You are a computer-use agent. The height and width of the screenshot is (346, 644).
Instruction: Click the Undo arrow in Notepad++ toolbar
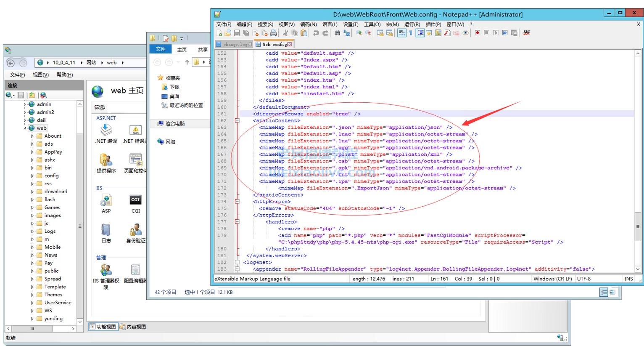tap(316, 33)
